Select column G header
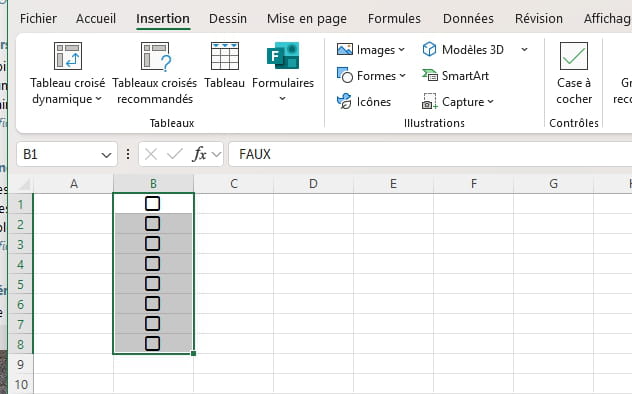The height and width of the screenshot is (394, 632). [x=553, y=184]
